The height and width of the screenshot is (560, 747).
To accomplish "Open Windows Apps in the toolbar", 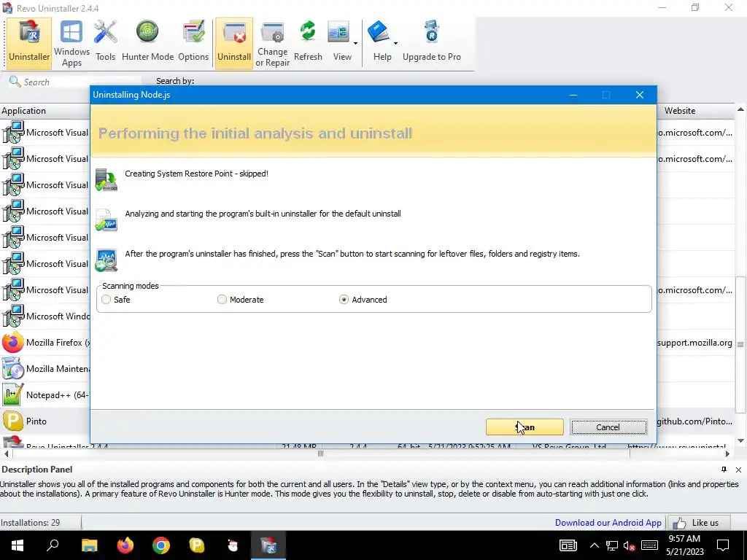I will [71, 43].
